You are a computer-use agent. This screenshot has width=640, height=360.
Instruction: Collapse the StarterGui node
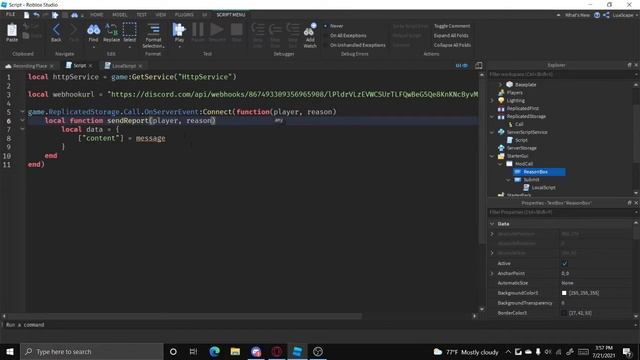pos(492,156)
